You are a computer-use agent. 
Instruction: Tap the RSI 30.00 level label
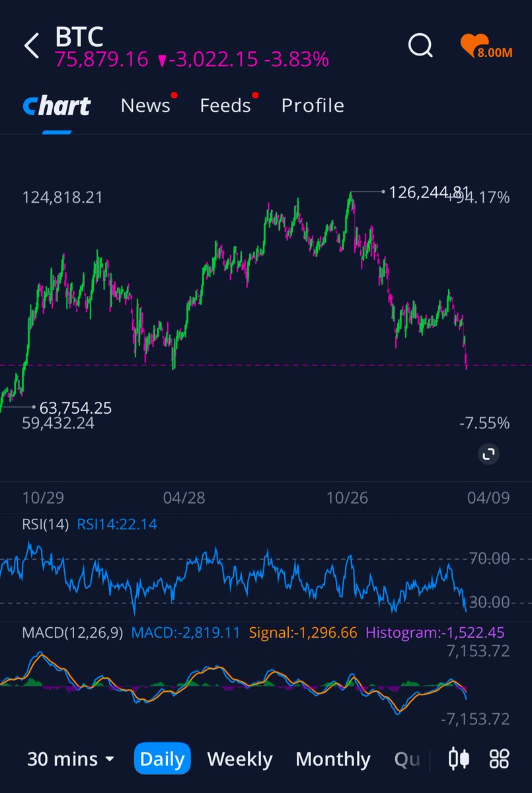click(490, 602)
